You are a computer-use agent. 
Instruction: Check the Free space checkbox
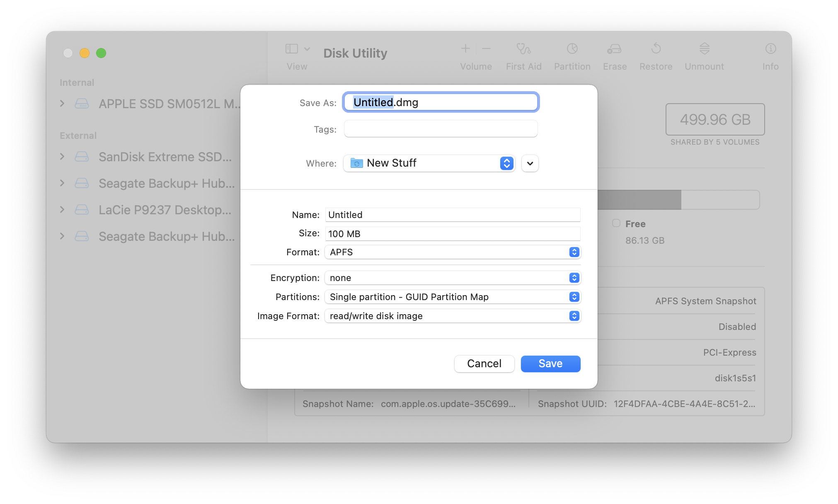[616, 223]
